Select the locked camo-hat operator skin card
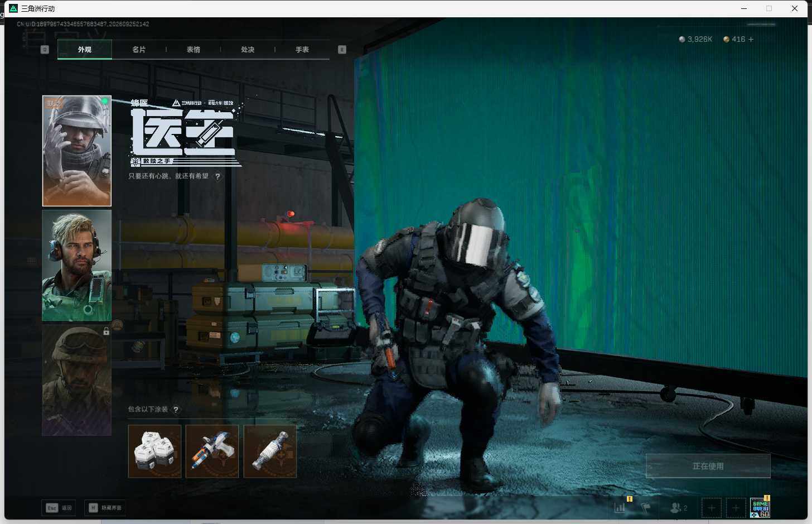This screenshot has height=524, width=812. [x=77, y=380]
